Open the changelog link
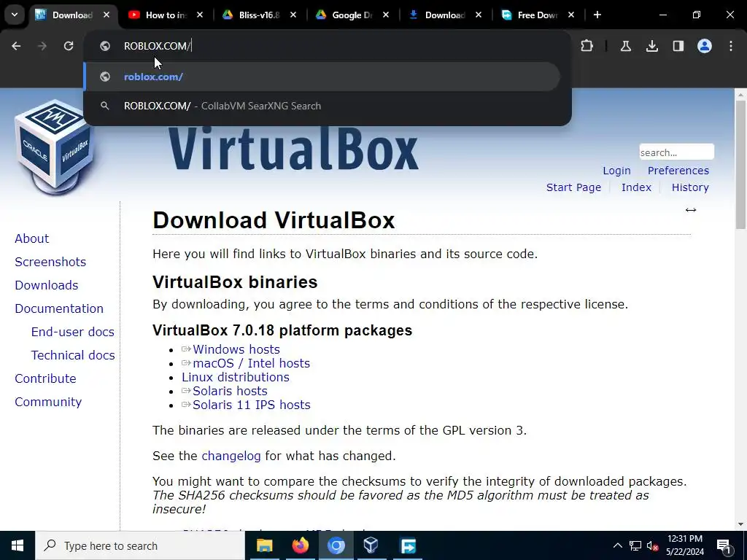The height and width of the screenshot is (560, 747). pyautogui.click(x=231, y=456)
